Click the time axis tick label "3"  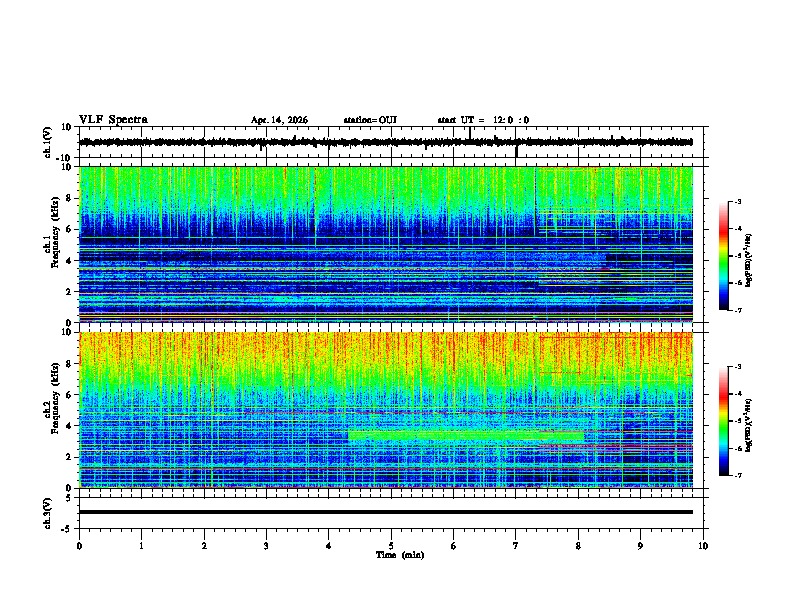tap(266, 546)
